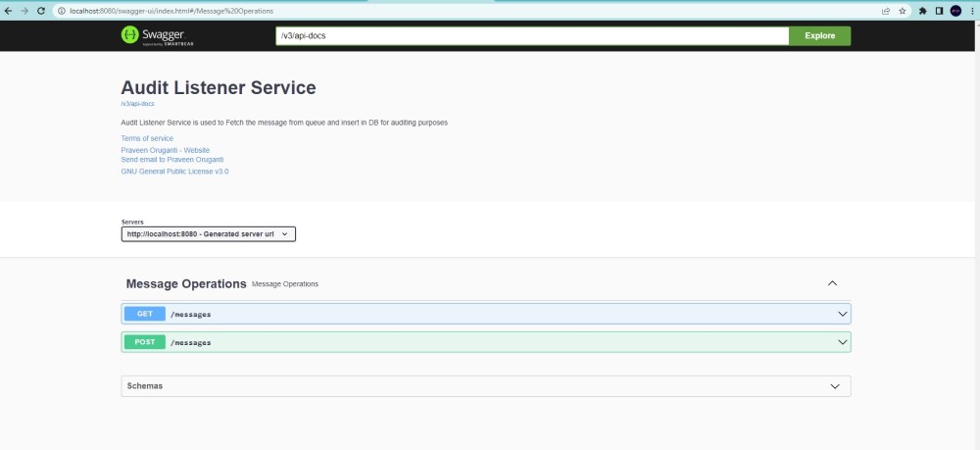Open the profile avatar icon
980x450 pixels.
pos(955,11)
